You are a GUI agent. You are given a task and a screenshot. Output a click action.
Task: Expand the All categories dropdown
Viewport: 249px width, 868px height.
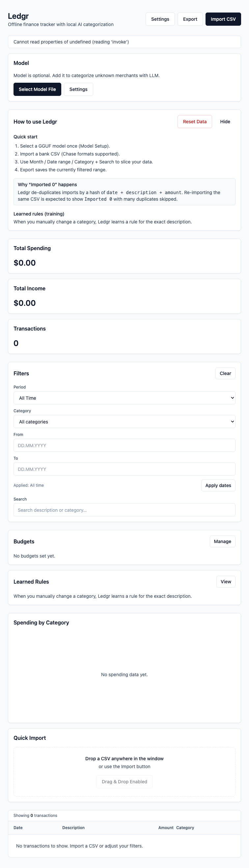(124, 421)
